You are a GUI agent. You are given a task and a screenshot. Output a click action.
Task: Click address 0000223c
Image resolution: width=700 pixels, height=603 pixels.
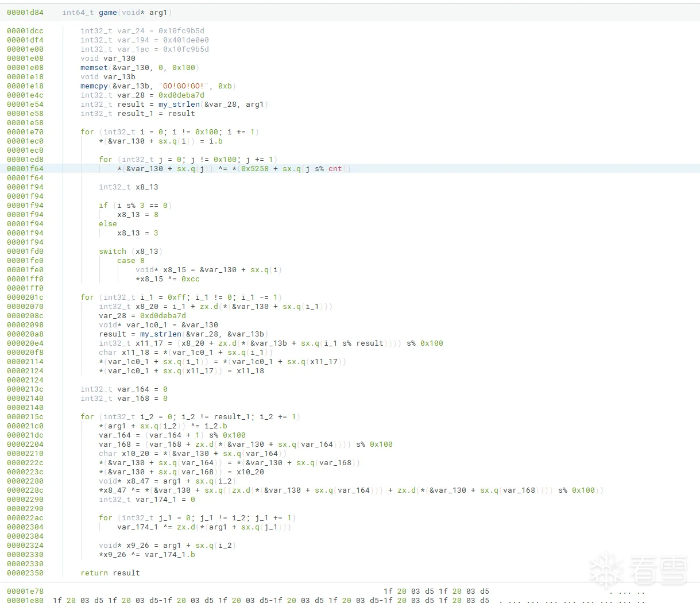click(25, 472)
